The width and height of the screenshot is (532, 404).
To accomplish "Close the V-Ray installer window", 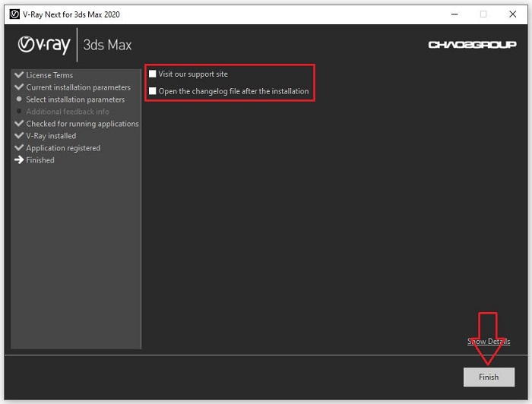I will click(513, 14).
